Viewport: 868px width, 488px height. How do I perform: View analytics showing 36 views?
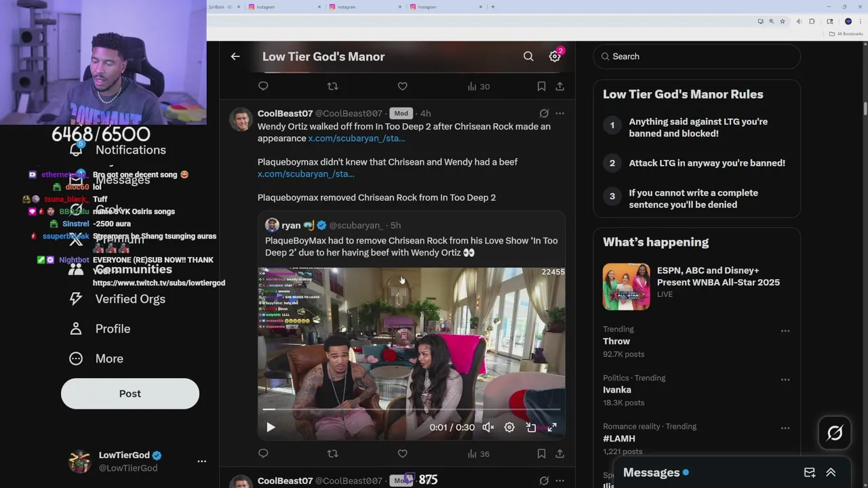(478, 453)
